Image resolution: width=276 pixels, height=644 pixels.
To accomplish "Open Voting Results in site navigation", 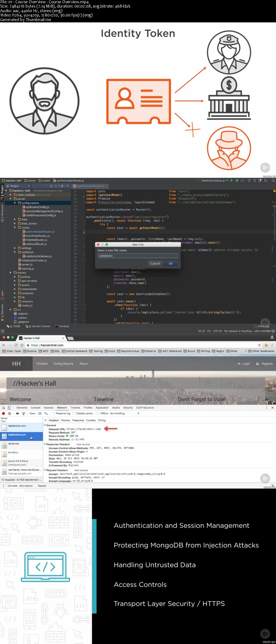I will [63, 364].
